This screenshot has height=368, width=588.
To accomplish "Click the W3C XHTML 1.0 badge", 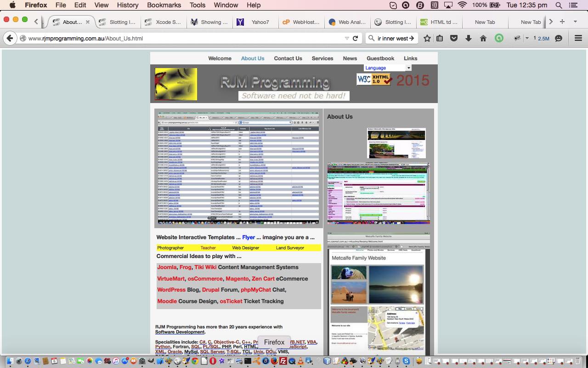I will pos(374,80).
